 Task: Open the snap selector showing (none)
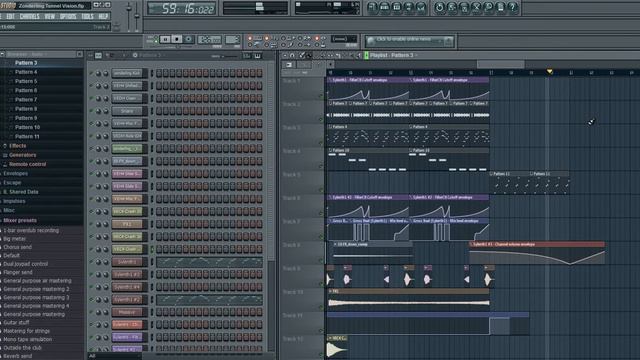344,39
